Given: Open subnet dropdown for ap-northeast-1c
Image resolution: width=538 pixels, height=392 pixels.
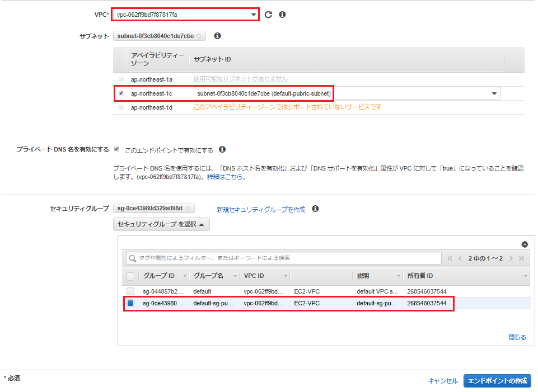Looking at the screenshot, I should [x=347, y=93].
